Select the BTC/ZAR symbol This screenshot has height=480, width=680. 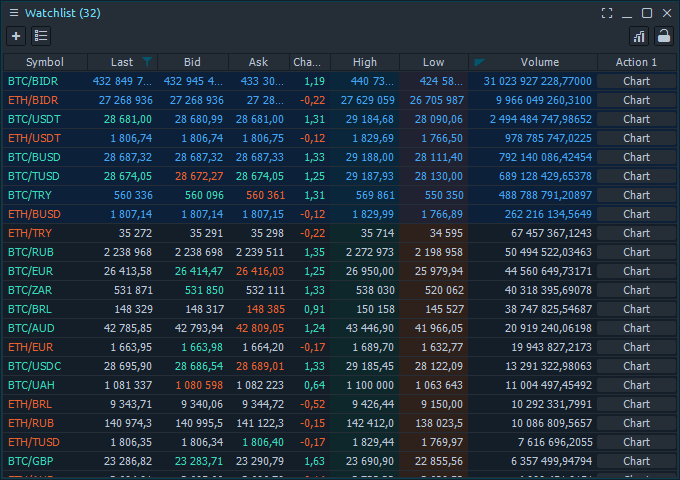[30, 290]
